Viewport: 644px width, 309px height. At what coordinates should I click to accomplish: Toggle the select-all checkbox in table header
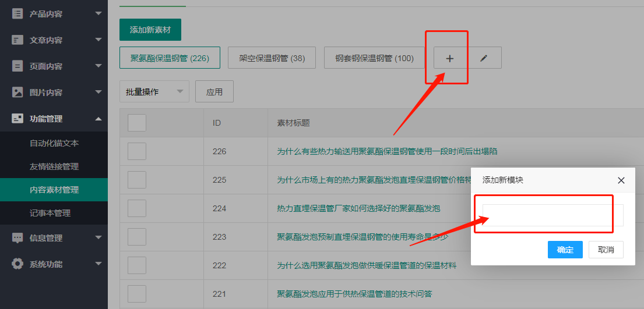[x=137, y=123]
